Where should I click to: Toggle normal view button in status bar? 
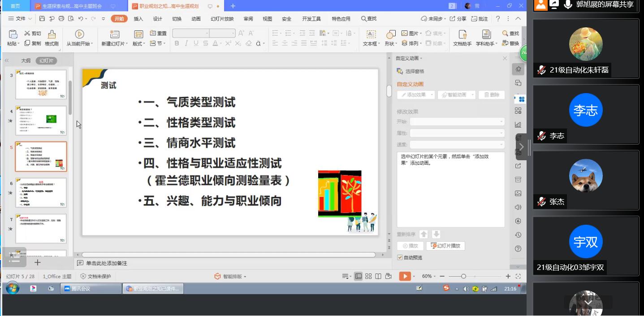pyautogui.click(x=359, y=276)
